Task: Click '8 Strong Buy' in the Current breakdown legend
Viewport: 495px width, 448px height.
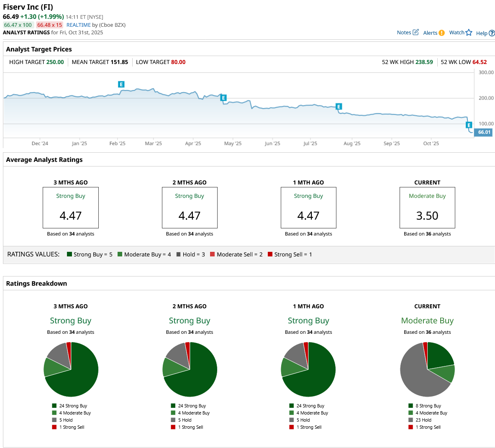Action: click(x=428, y=406)
